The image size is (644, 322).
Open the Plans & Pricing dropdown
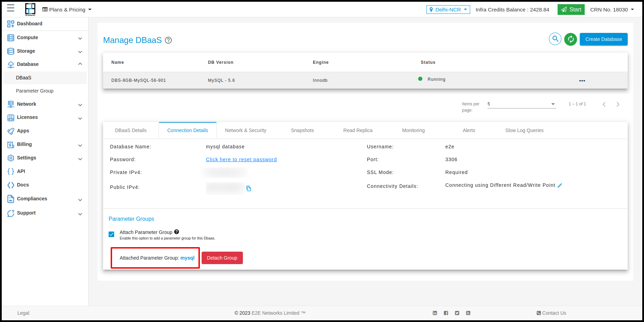pyautogui.click(x=67, y=10)
